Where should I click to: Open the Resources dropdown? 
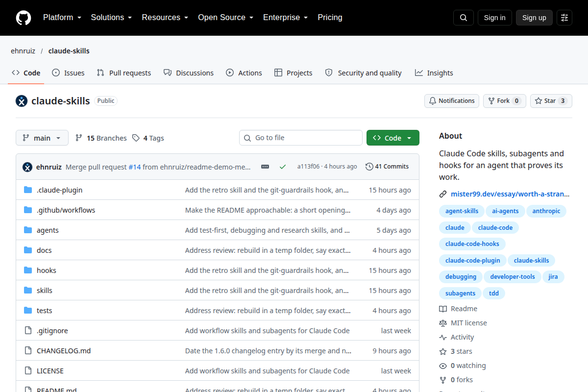point(165,18)
